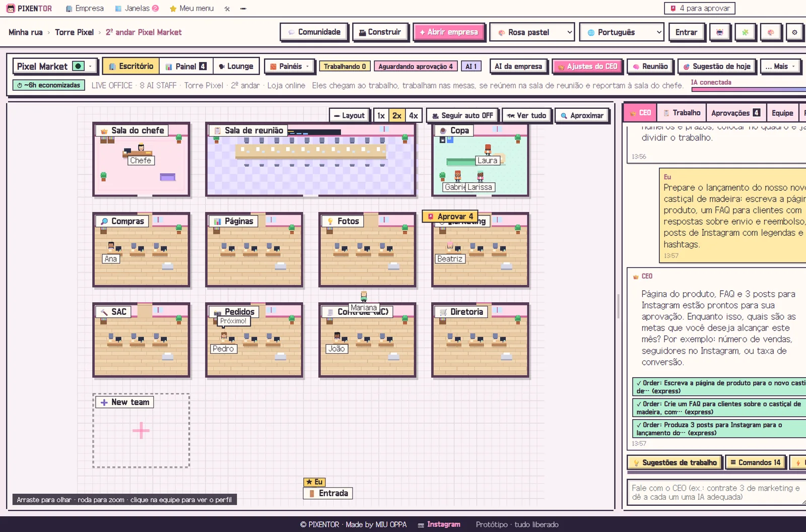Open the Rosa pastel theme dropdown

[x=532, y=32]
